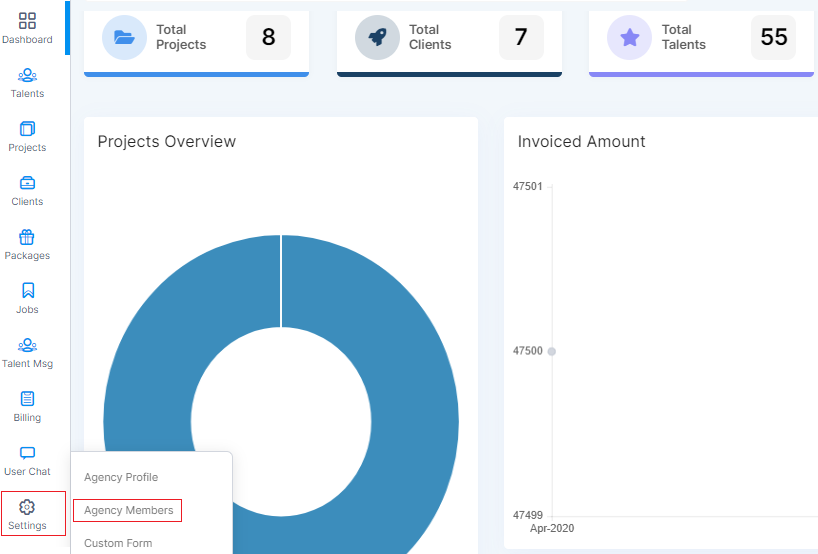Click the Projects sidebar label
Image resolution: width=818 pixels, height=554 pixels.
(27, 148)
